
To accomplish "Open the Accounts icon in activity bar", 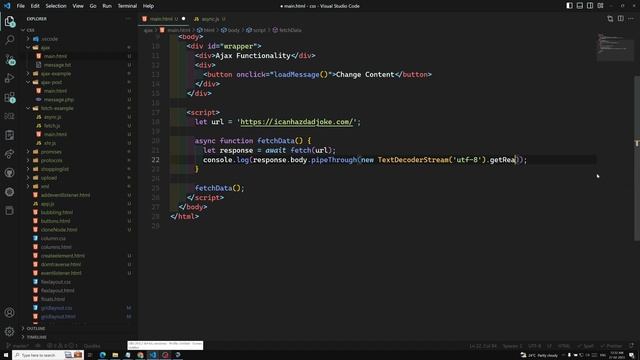I will click(x=9, y=313).
